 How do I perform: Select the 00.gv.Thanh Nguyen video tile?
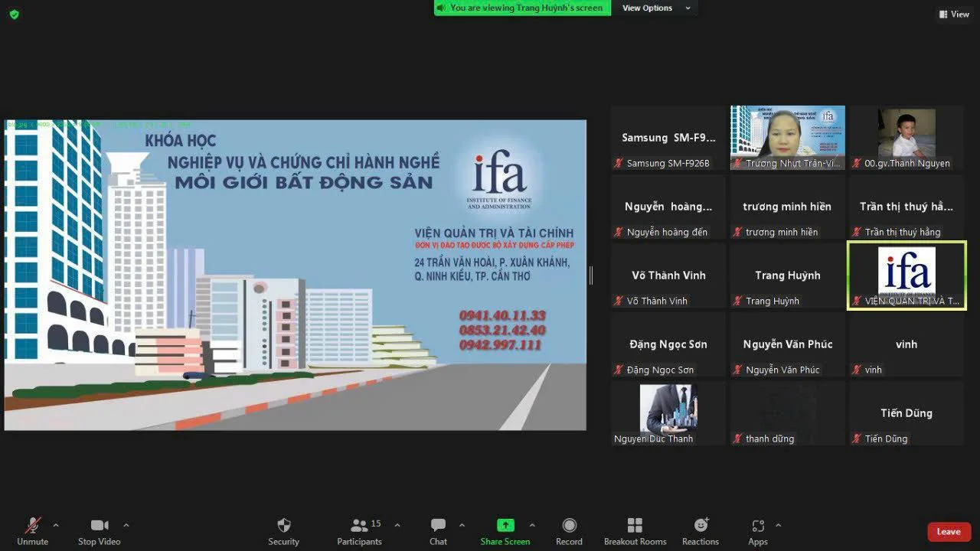click(x=906, y=138)
